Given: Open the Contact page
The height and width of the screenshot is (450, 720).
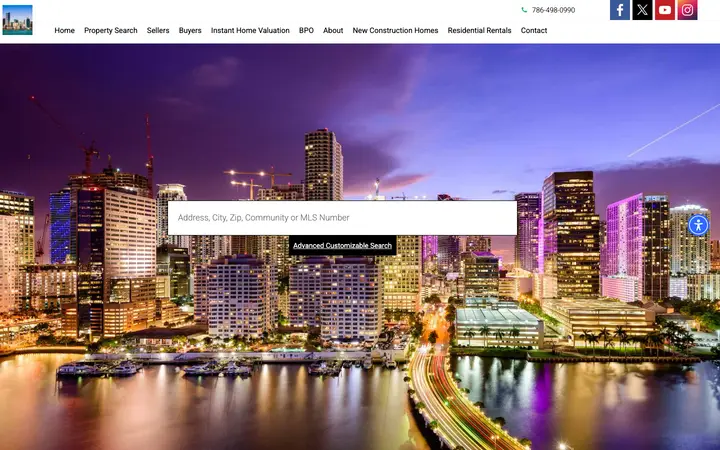Looking at the screenshot, I should (x=534, y=30).
